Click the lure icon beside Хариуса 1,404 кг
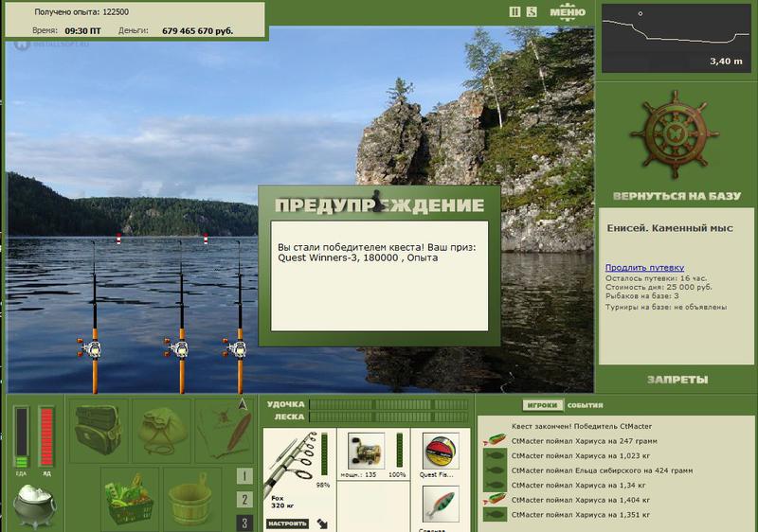This screenshot has width=758, height=532. [x=495, y=500]
